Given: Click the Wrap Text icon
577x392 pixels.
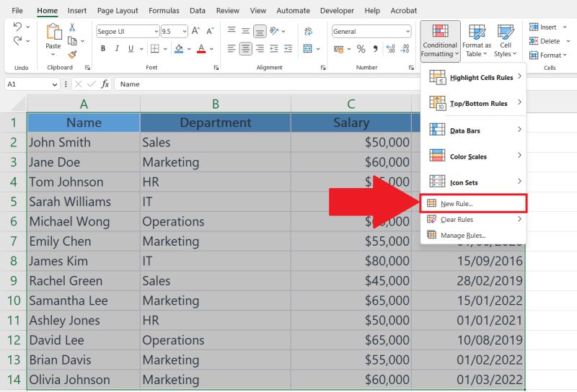Looking at the screenshot, I should 309,31.
